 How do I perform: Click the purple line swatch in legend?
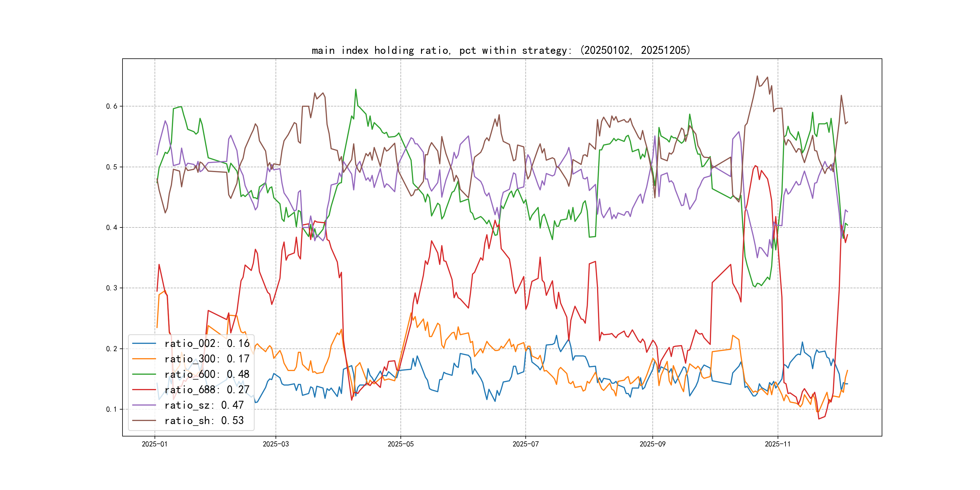[x=144, y=405]
